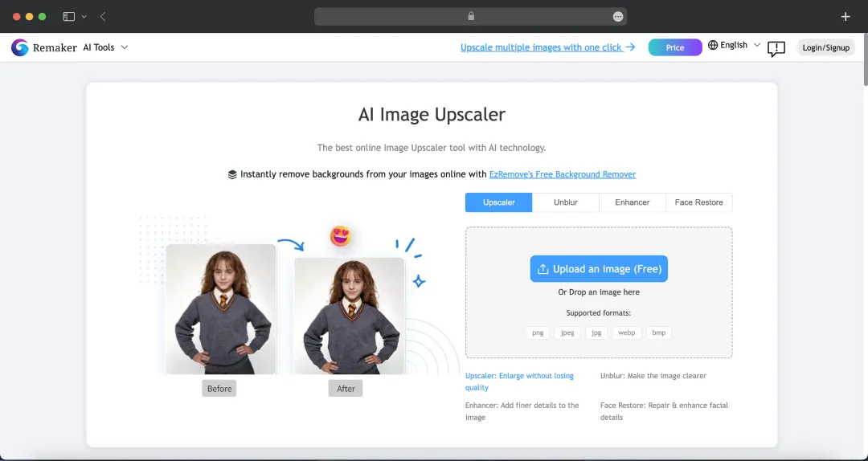This screenshot has height=461, width=868.
Task: Open the feedback speech bubble icon
Action: (x=776, y=49)
